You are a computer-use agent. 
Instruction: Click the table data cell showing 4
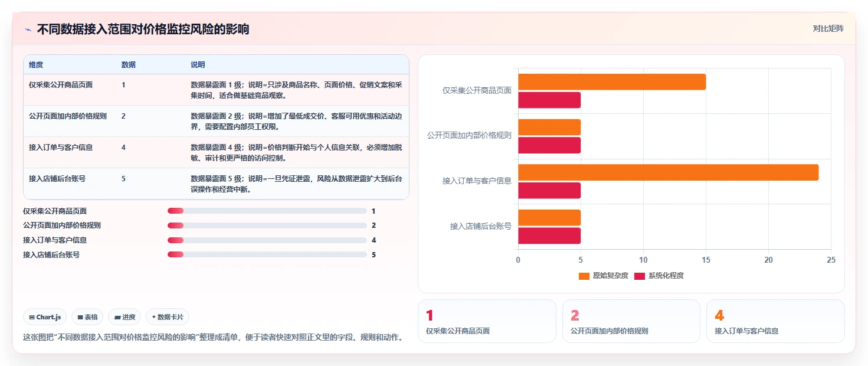click(x=123, y=148)
